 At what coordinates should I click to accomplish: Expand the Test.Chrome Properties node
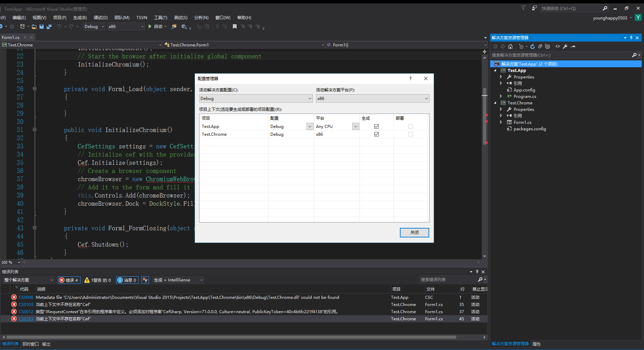point(501,109)
